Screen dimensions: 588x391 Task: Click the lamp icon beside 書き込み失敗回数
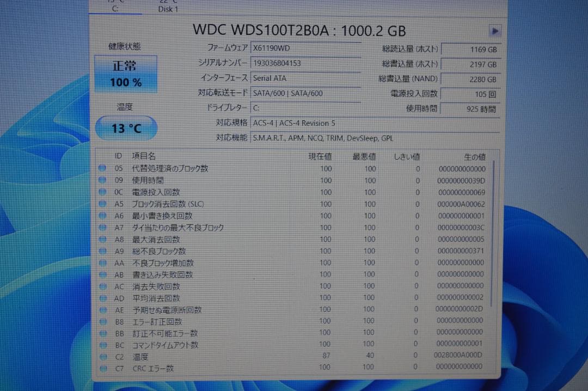pyautogui.click(x=102, y=274)
